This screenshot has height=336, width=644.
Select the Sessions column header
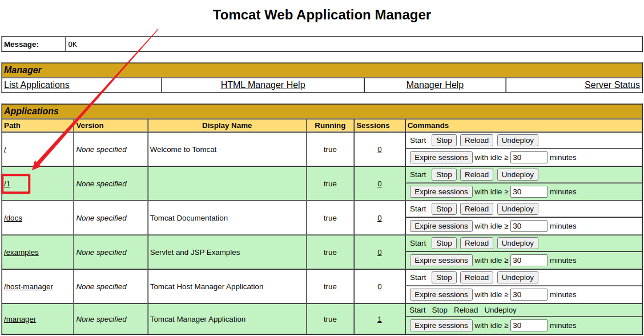[x=373, y=126]
